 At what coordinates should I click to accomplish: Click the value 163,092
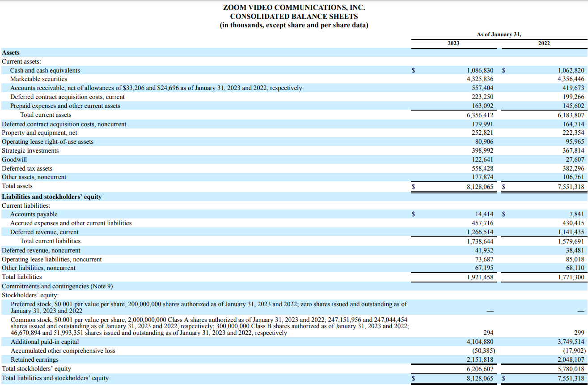tap(482, 106)
